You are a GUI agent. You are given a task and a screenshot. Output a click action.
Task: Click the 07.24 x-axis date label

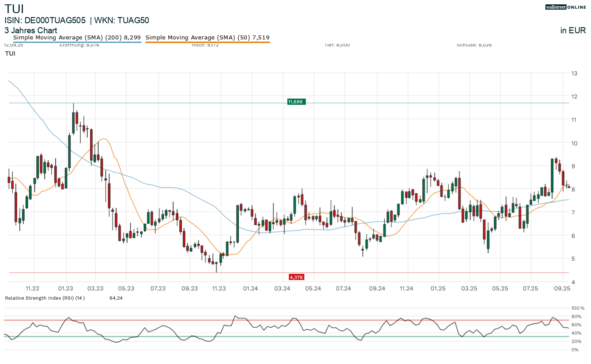[x=343, y=288]
